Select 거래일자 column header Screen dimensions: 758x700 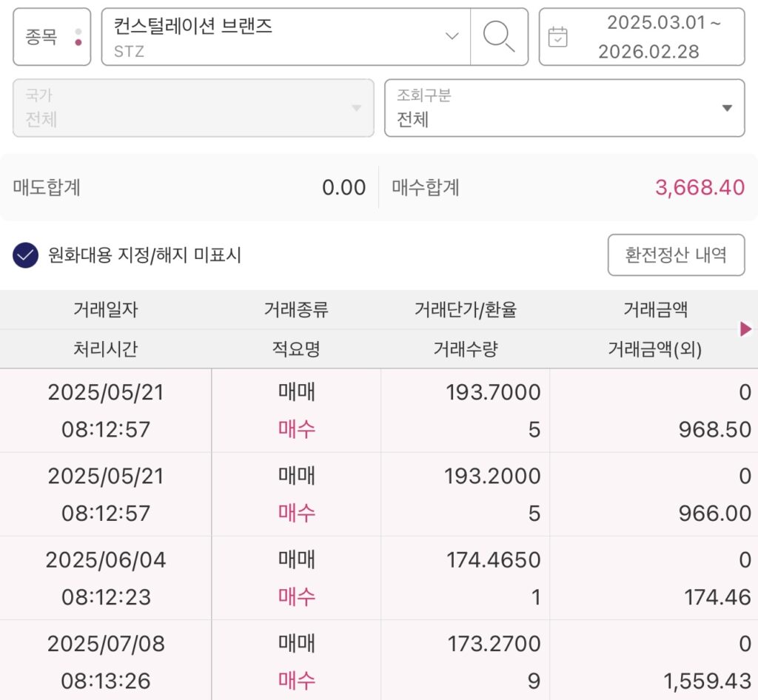click(x=105, y=309)
